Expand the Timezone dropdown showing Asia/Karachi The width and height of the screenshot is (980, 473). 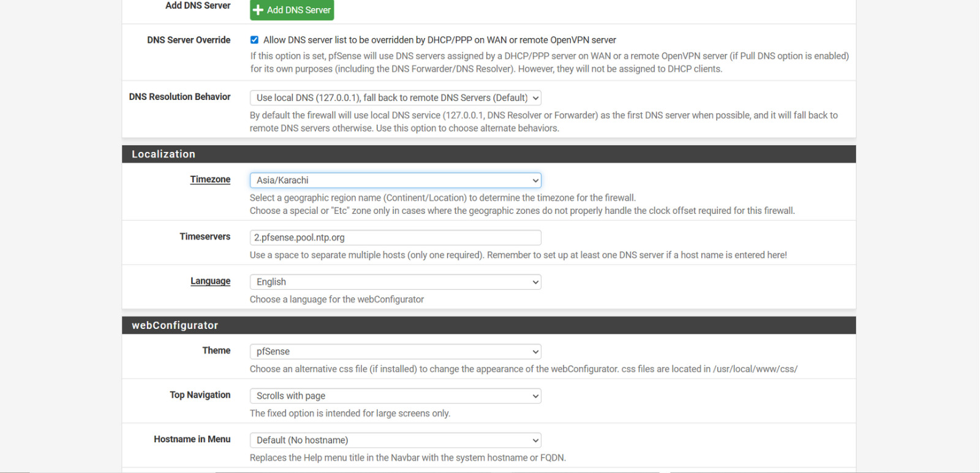(395, 180)
